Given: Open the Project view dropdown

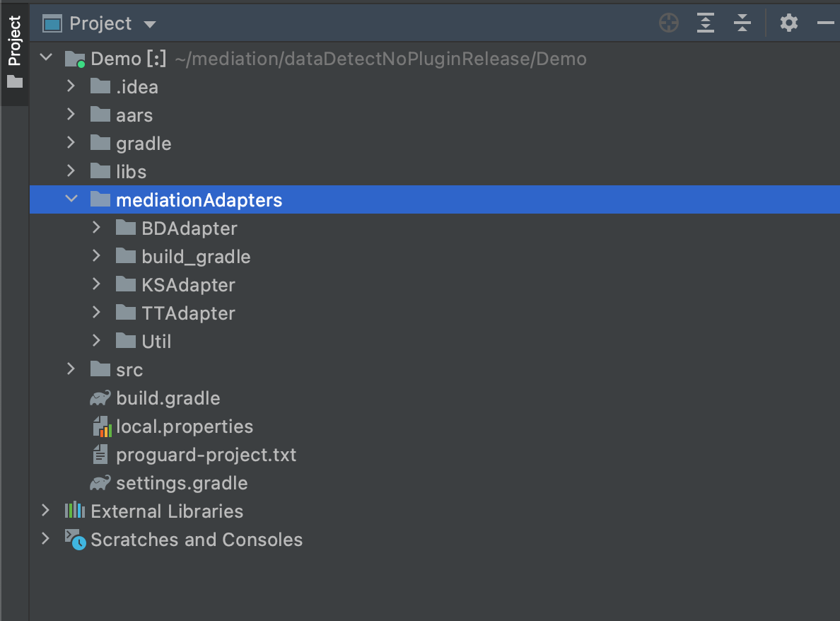Looking at the screenshot, I should pos(149,24).
